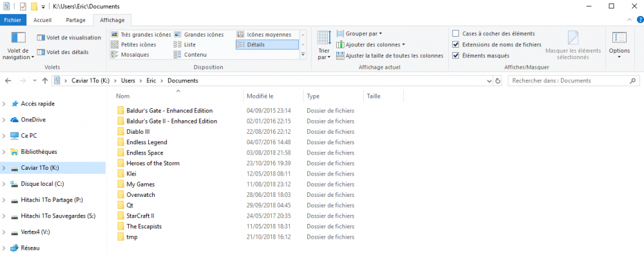Switch layout to Liste
The image size is (644, 258).
185,44
